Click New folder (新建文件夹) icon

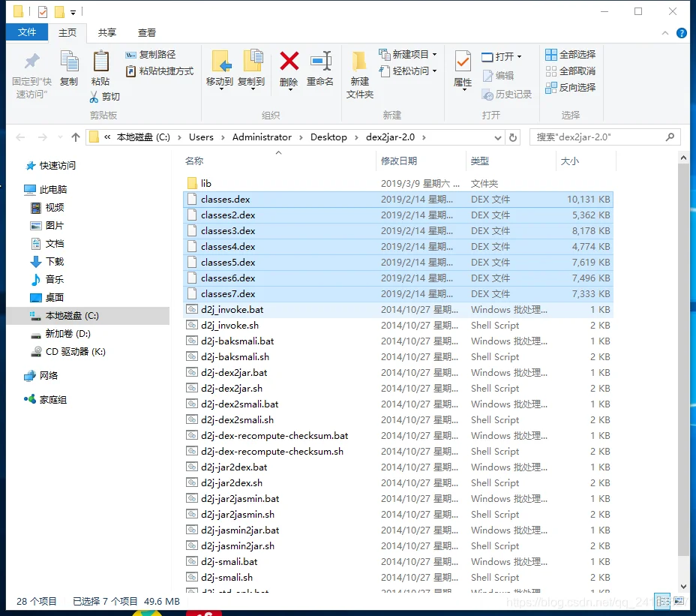[359, 62]
